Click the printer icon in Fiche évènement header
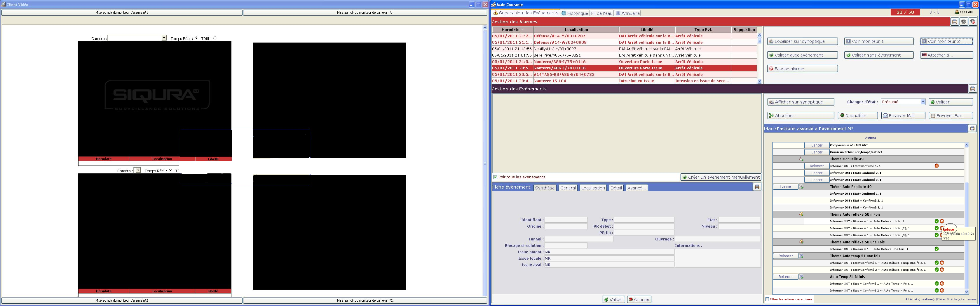This screenshot has height=306, width=980. pyautogui.click(x=757, y=187)
